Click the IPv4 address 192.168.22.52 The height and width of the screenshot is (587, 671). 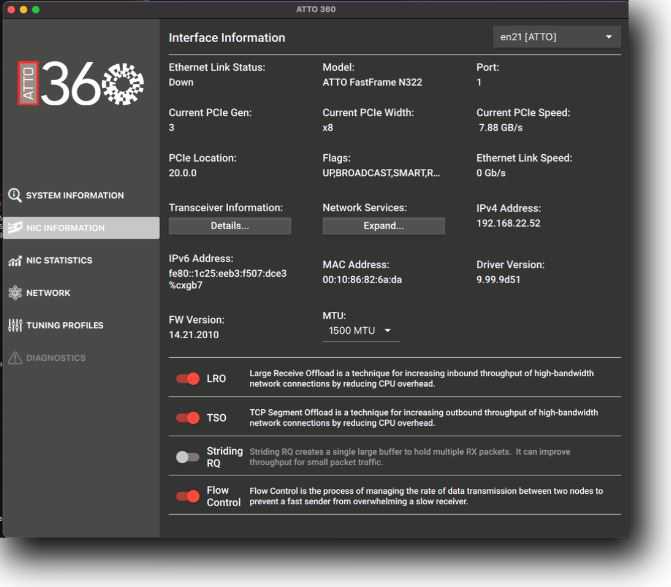tap(508, 223)
